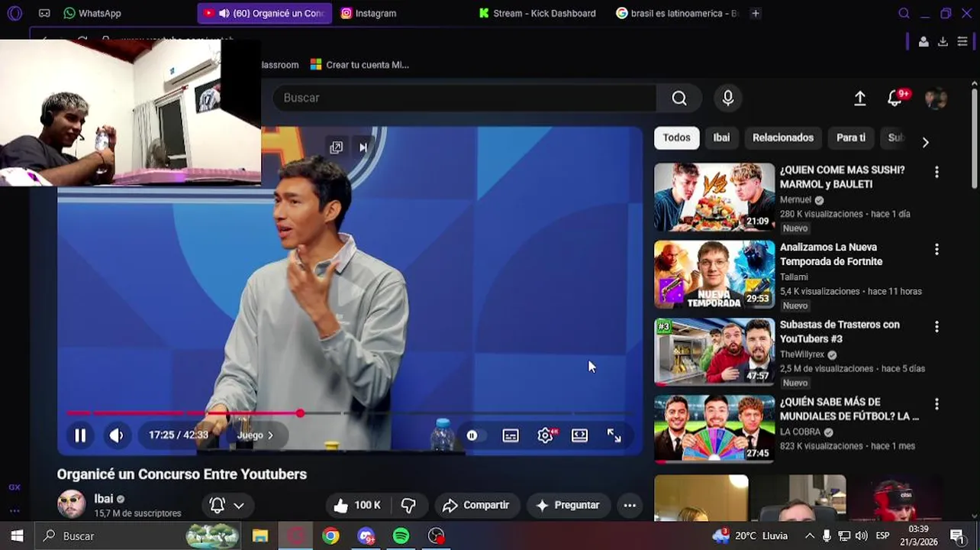
Task: Dislike the video
Action: pos(408,505)
